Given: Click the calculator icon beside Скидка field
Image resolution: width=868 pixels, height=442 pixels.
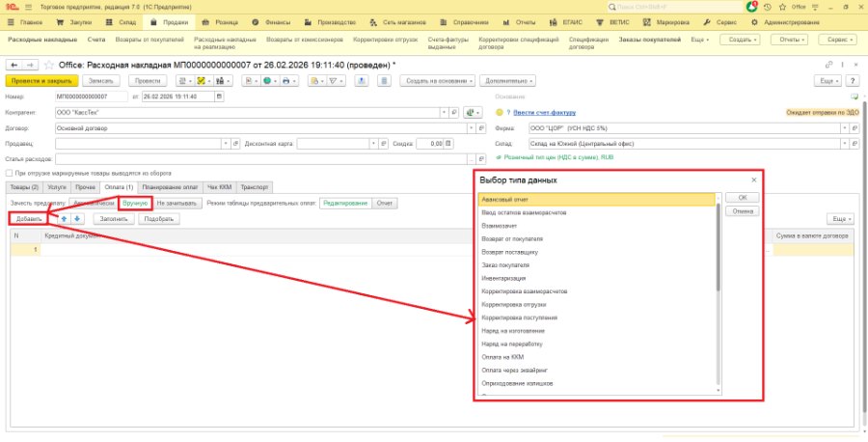Looking at the screenshot, I should click(448, 144).
